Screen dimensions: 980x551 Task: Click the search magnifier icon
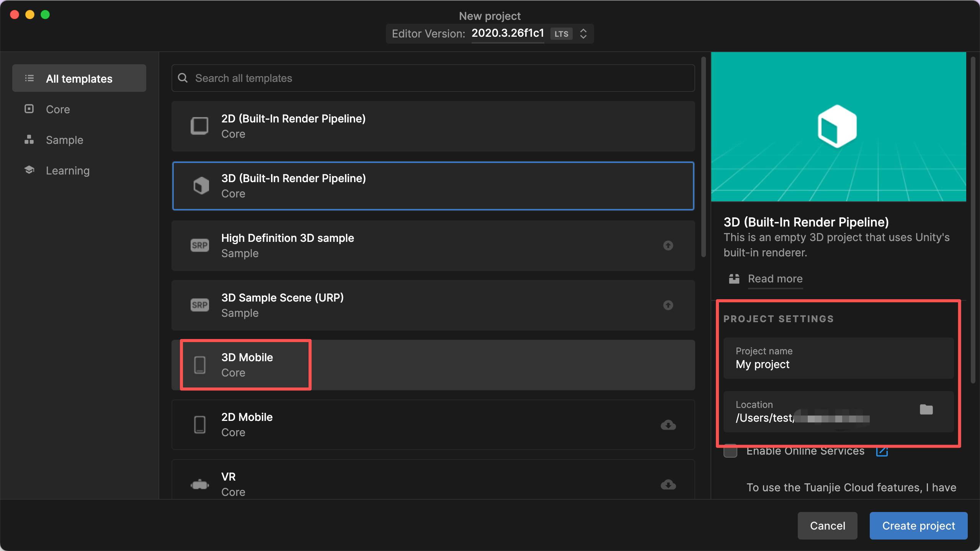183,78
